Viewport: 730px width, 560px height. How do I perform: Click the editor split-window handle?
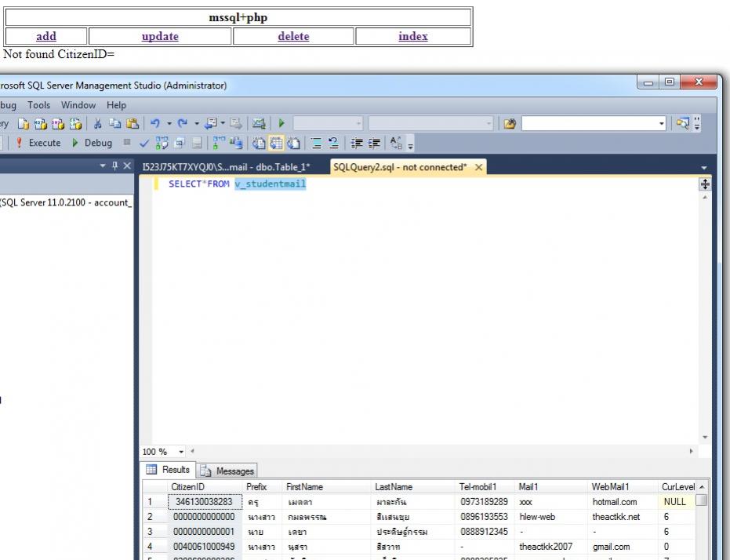tap(705, 184)
